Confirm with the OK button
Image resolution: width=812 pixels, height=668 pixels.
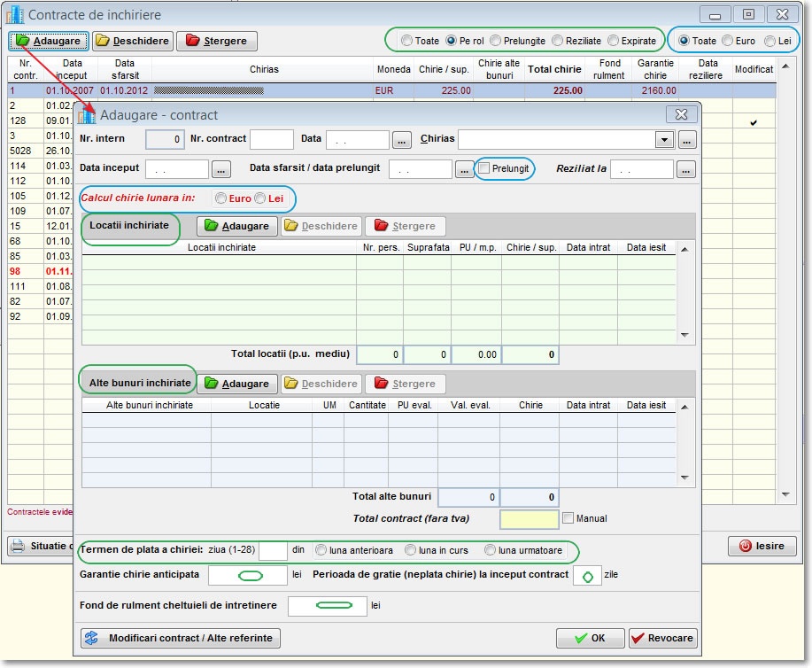(590, 638)
